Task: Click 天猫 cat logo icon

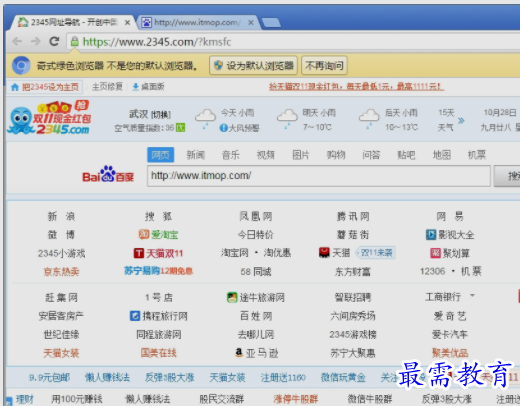Action: 324,253
